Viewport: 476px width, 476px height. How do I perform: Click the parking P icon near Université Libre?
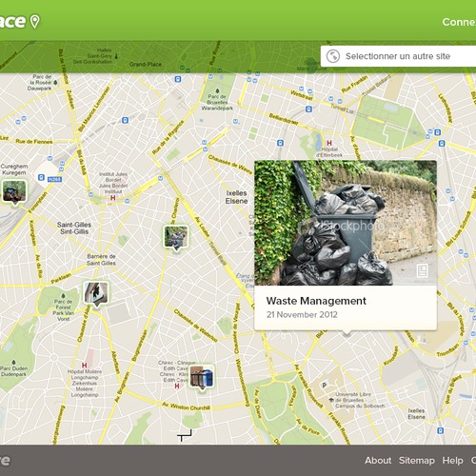tap(324, 386)
